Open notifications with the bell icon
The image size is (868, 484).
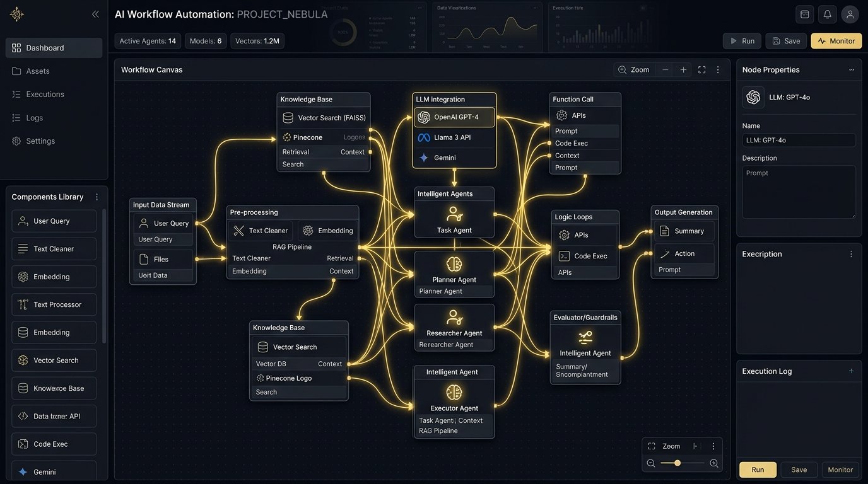click(827, 14)
